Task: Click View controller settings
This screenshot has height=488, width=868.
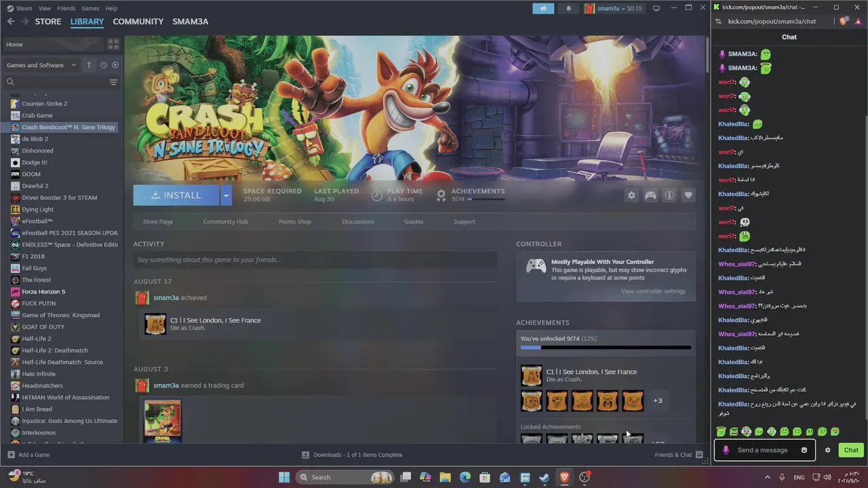Action: coord(653,291)
